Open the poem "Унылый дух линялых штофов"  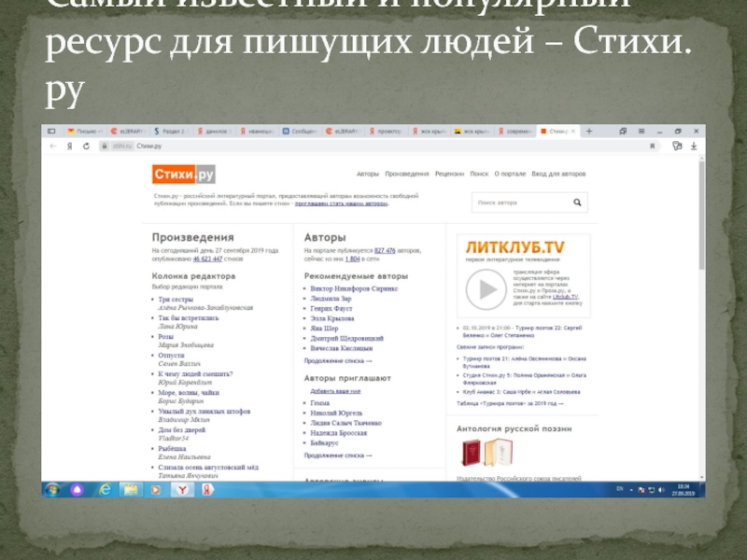(x=204, y=412)
